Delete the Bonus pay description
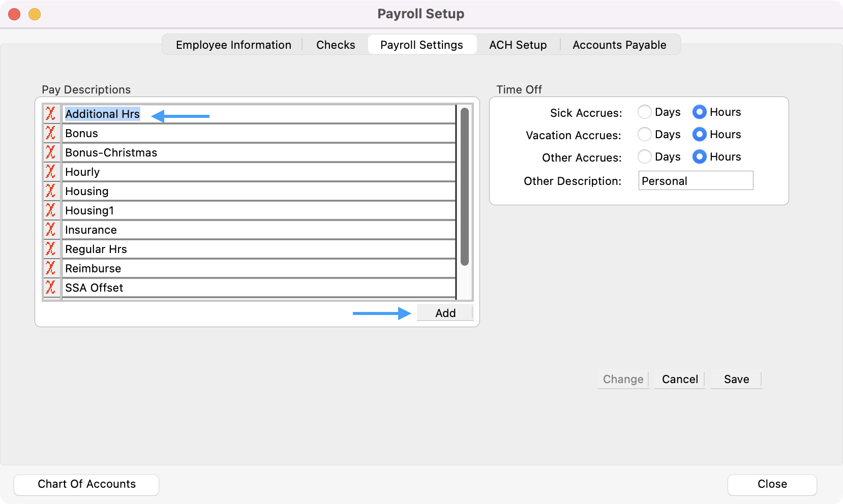Viewport: 843px width, 504px height. point(50,133)
